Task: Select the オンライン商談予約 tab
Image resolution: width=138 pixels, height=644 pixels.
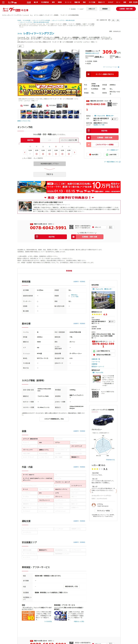Action: [x=69, y=140]
